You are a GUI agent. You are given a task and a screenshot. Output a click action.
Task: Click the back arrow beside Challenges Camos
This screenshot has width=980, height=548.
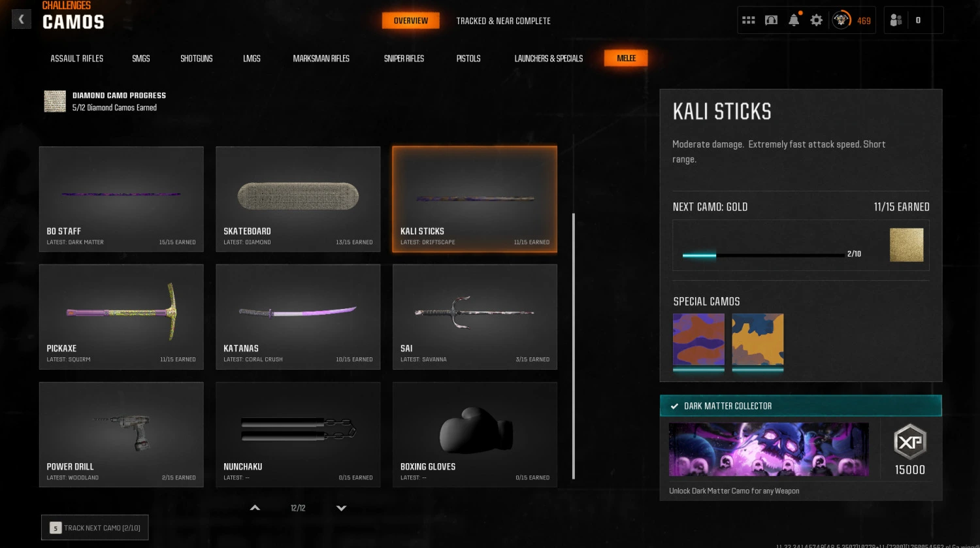[x=22, y=20]
